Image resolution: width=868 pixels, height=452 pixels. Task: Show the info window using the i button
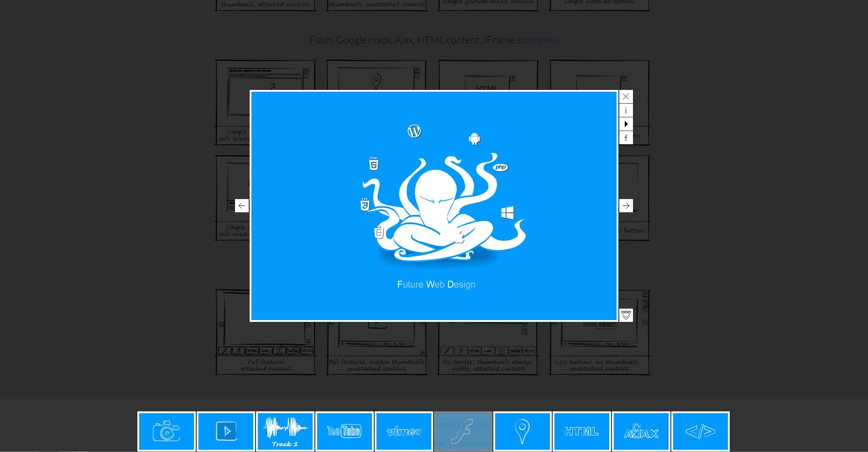[626, 110]
